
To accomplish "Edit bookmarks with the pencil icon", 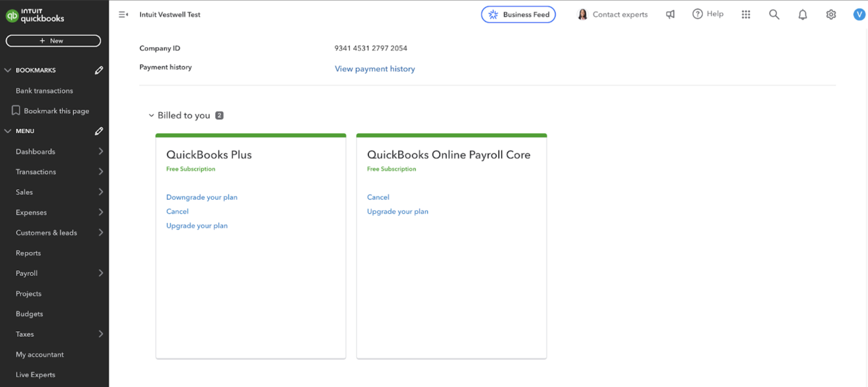I will tap(99, 70).
